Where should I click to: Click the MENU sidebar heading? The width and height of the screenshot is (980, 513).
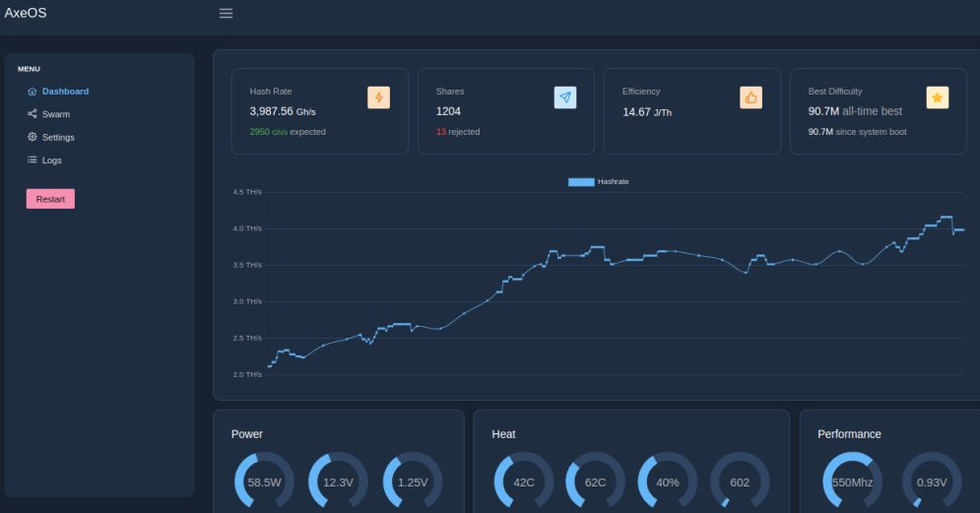click(29, 69)
